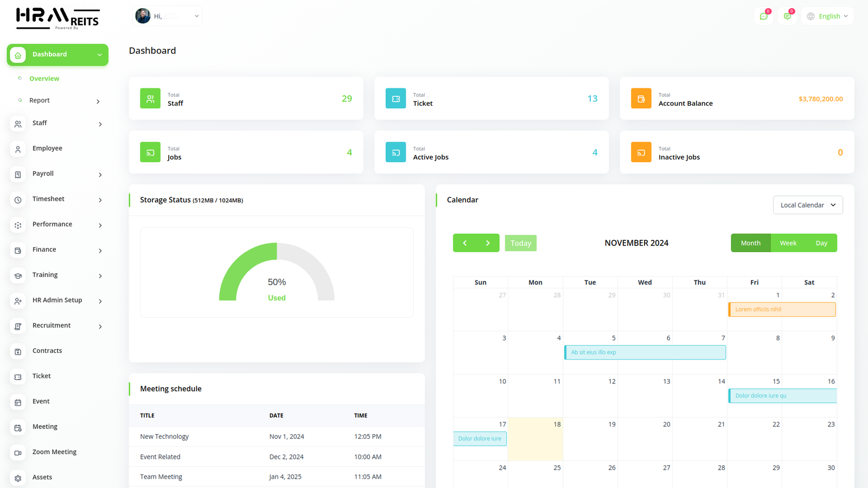Open the Timesheet clock icon
Screen dimensions: 868x488
click(x=18, y=200)
